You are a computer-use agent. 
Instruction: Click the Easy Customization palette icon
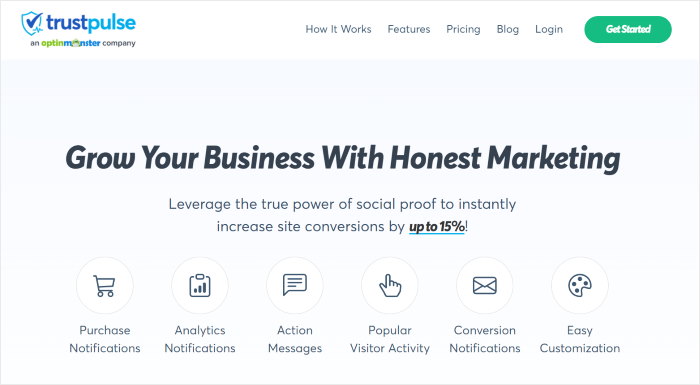(x=580, y=285)
